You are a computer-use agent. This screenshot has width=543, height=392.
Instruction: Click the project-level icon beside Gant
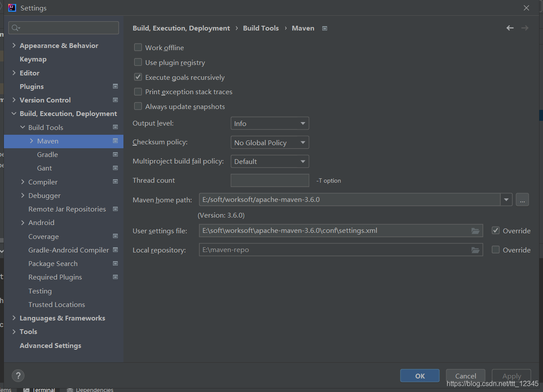coord(115,168)
